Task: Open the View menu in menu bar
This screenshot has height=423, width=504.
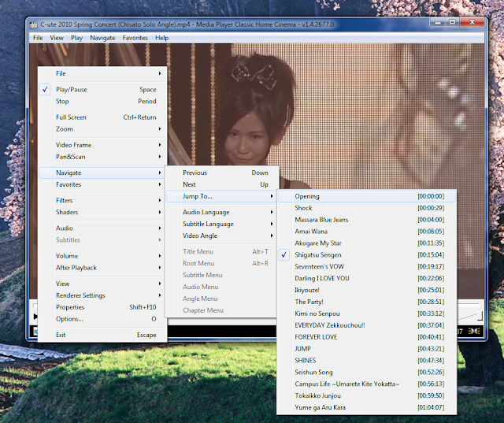Action: [x=57, y=38]
